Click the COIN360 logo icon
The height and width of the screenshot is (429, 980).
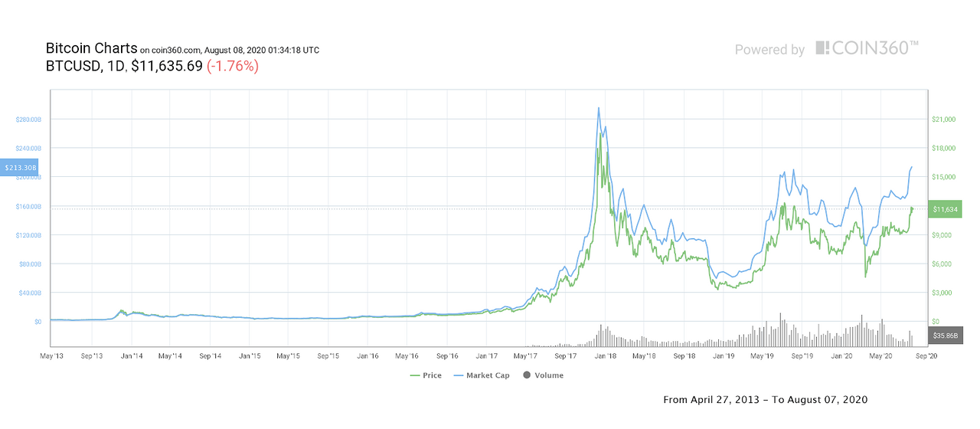822,48
